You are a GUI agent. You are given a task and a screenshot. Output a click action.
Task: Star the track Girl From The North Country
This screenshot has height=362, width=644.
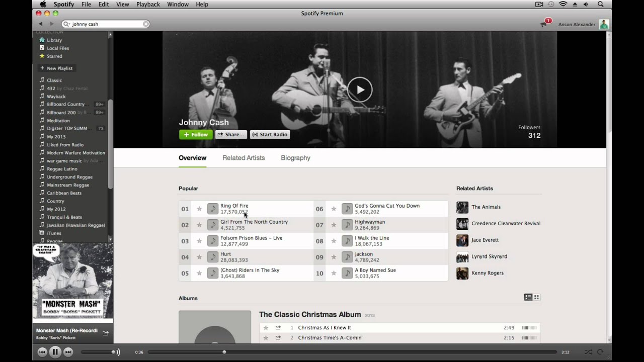(199, 225)
